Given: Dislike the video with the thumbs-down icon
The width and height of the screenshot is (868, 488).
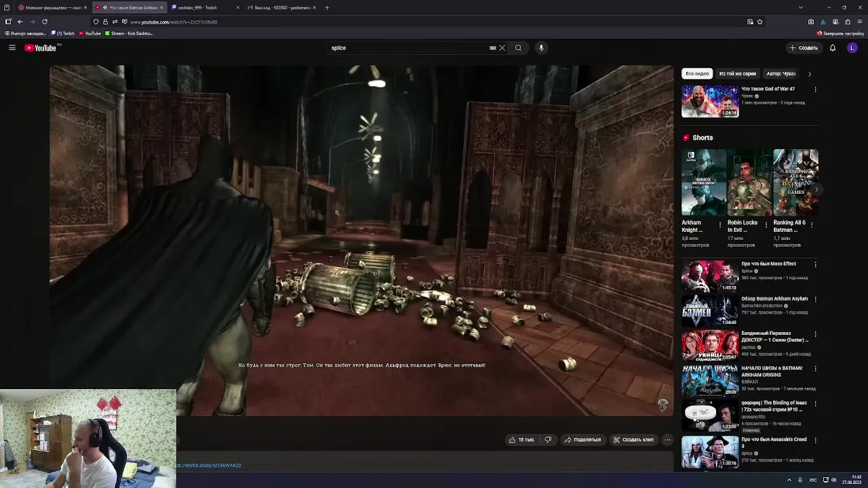Looking at the screenshot, I should tap(548, 439).
